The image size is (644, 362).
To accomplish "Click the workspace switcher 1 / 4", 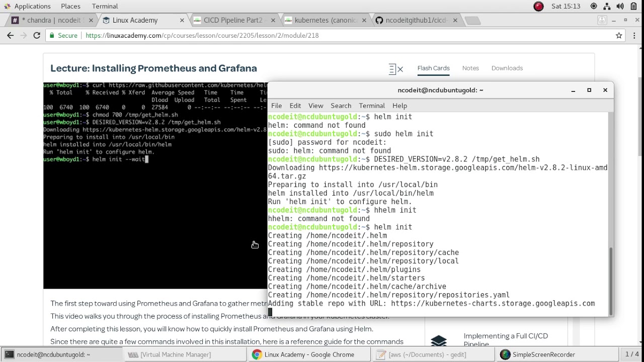I will coord(632,354).
